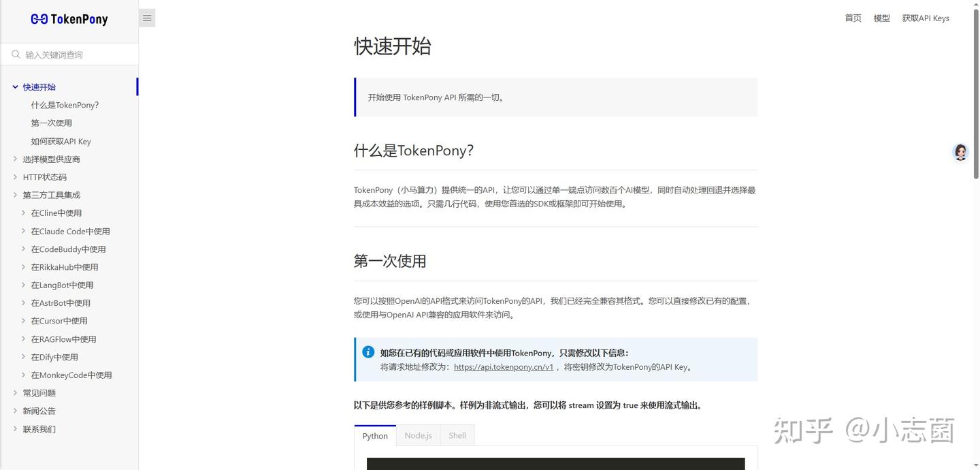Open 新闻公告 sidebar item
The width and height of the screenshot is (980, 470).
(x=39, y=411)
